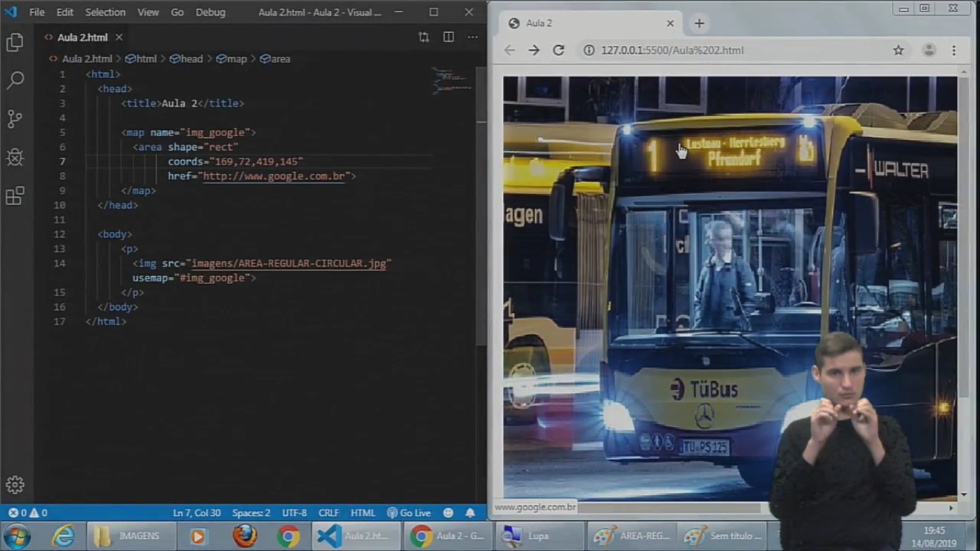The width and height of the screenshot is (980, 551).
Task: Expand the Aula 2.html breadcrumb
Action: (x=87, y=59)
